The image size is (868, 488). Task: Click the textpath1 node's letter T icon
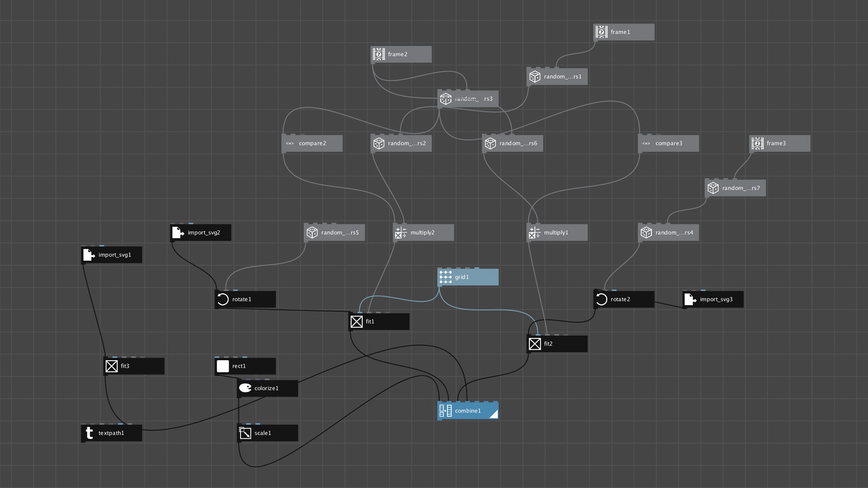click(x=89, y=433)
